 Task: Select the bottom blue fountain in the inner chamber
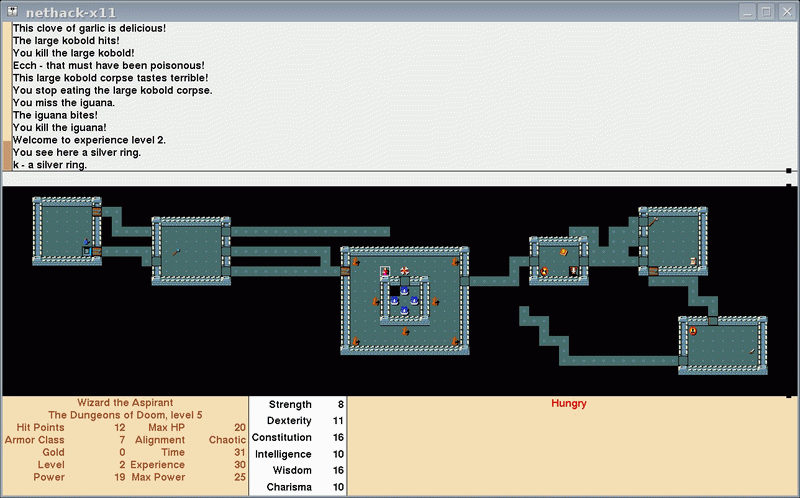coord(405,311)
